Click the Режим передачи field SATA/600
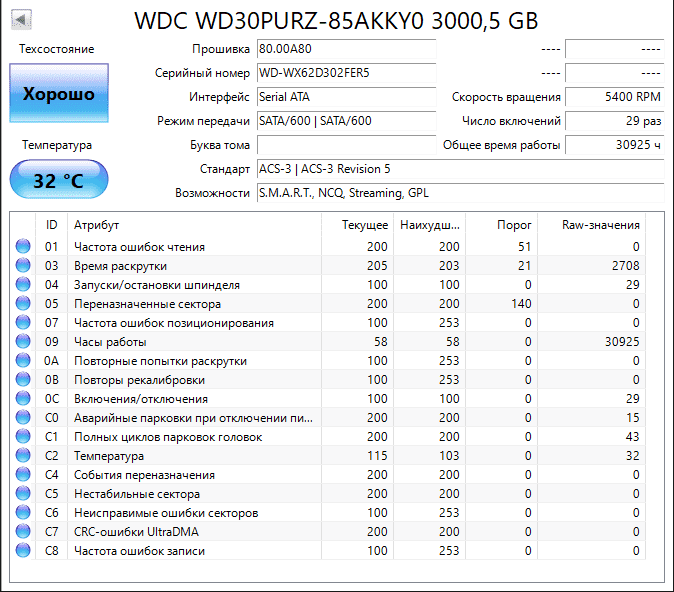This screenshot has width=674, height=592. click(x=346, y=121)
